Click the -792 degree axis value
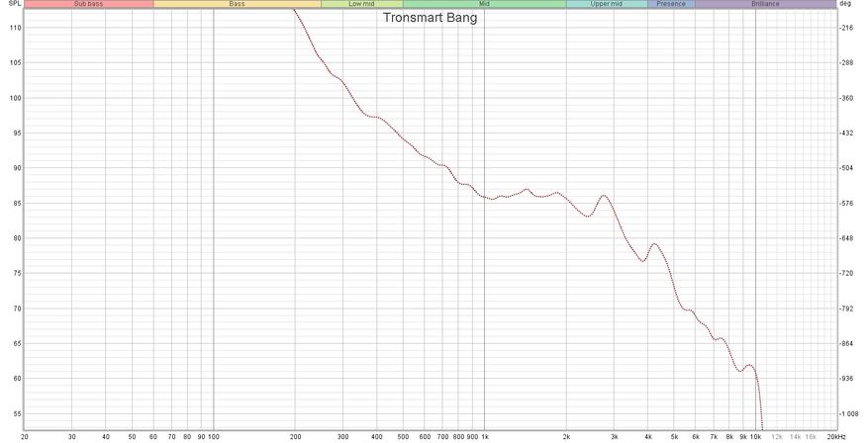Image resolution: width=868 pixels, height=443 pixels. [x=846, y=309]
